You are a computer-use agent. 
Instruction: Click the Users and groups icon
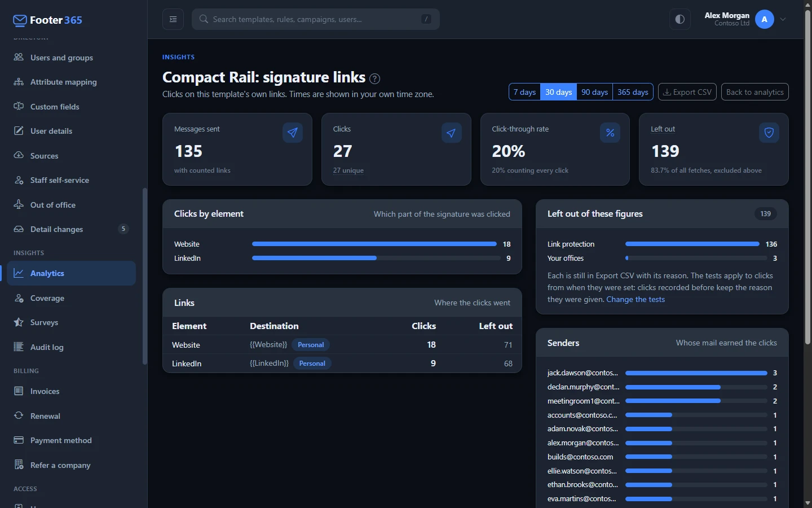point(19,57)
